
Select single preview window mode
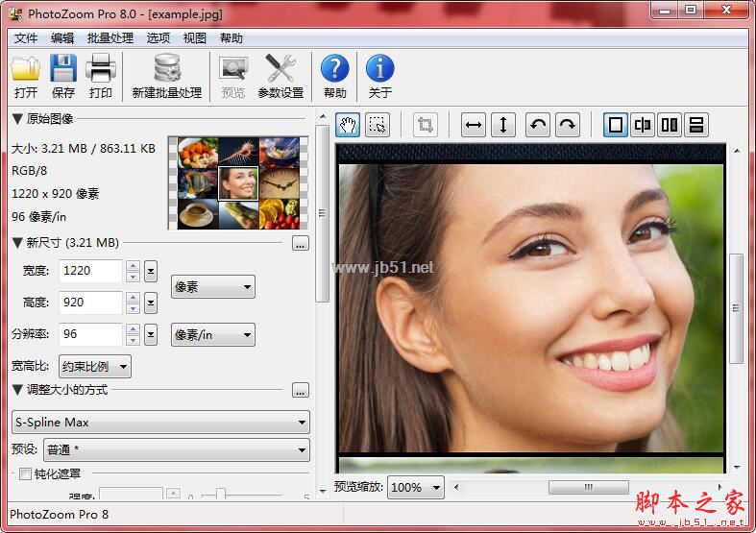click(x=616, y=125)
